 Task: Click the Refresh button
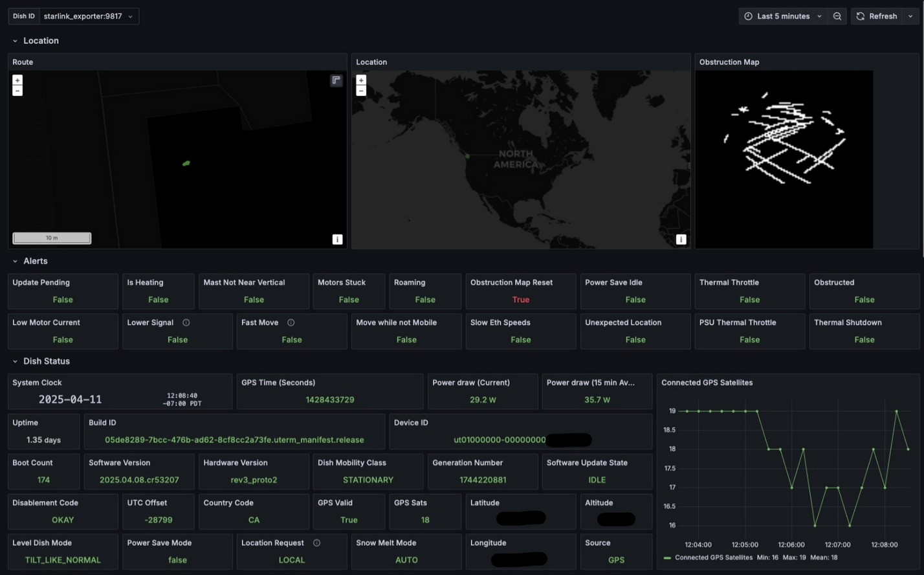pyautogui.click(x=877, y=16)
